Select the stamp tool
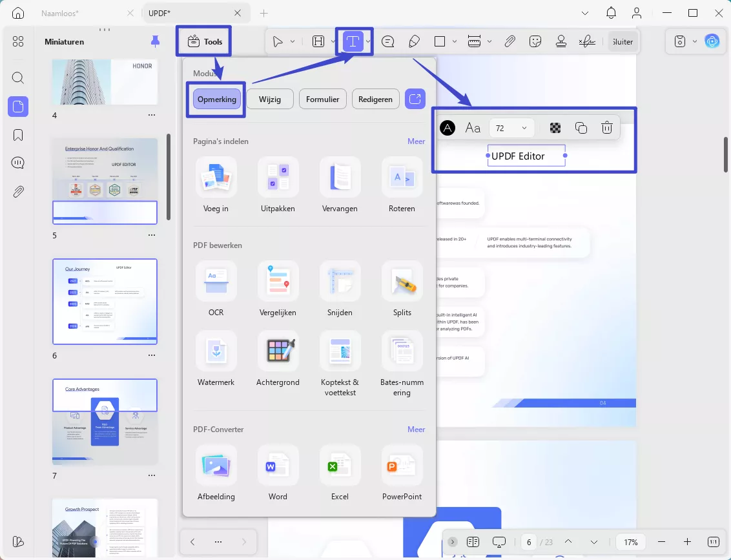This screenshot has width=731, height=560. (x=561, y=41)
